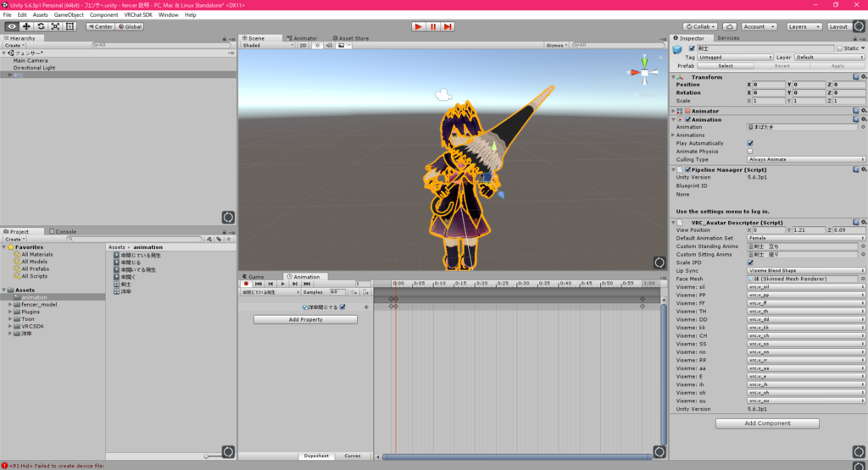Switch to the Animator tab
868x470 pixels.
[x=302, y=38]
